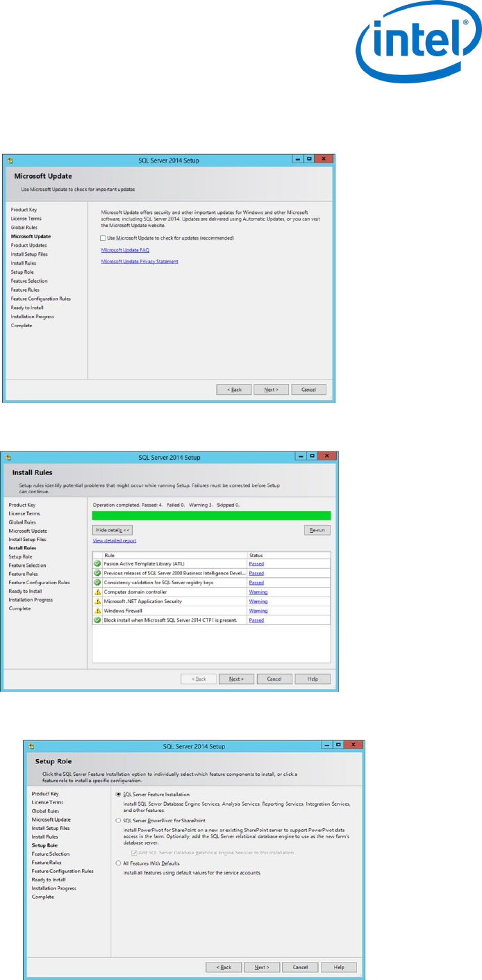Toggle Add SQL Server Database Relational Engine Services checkbox
The width and height of the screenshot is (482, 980).
134,852
